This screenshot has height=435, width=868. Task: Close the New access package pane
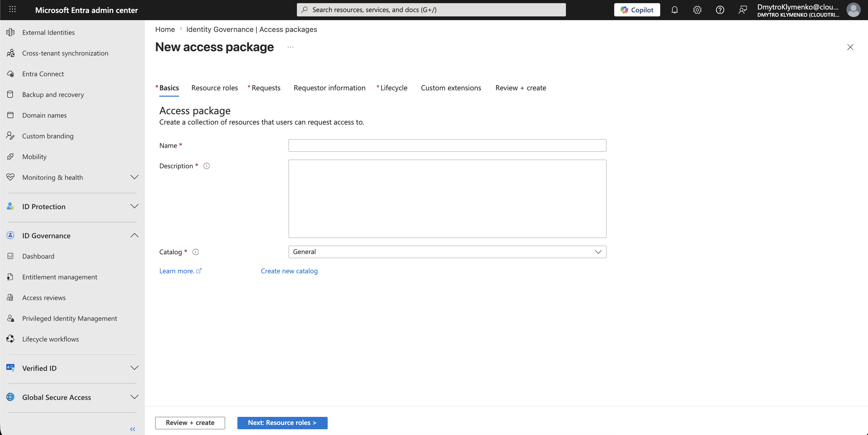tap(850, 47)
